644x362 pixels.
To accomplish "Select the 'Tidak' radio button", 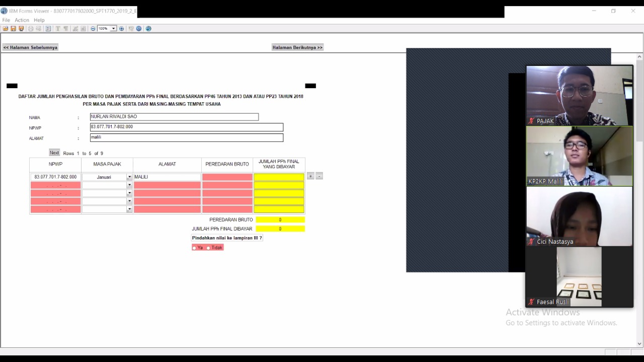I will [x=209, y=248].
